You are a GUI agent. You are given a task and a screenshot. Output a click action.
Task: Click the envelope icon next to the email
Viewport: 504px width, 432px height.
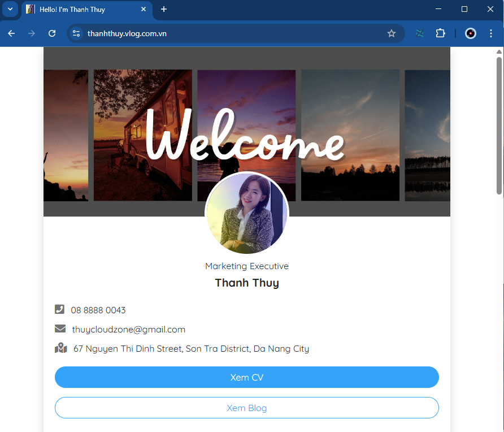click(60, 329)
